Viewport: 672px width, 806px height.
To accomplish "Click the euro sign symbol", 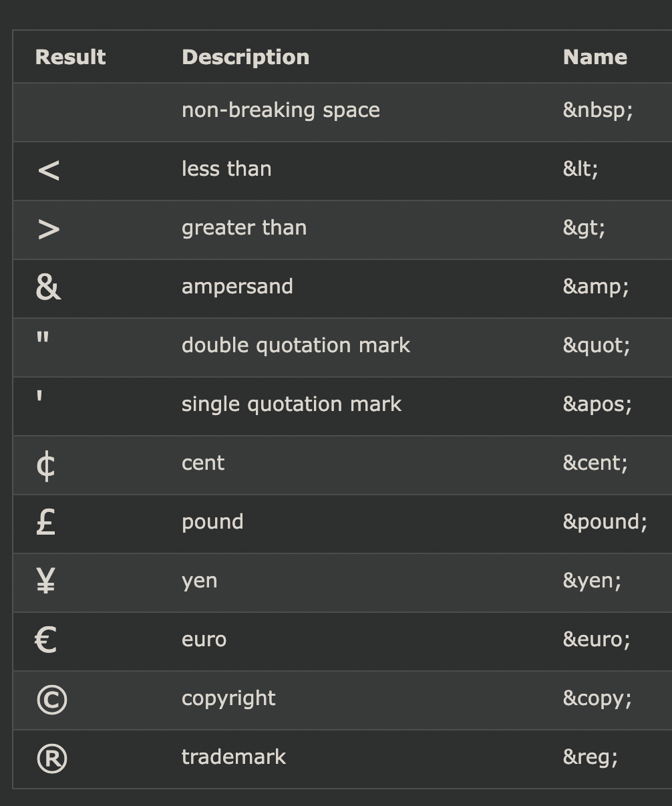I will [x=45, y=640].
